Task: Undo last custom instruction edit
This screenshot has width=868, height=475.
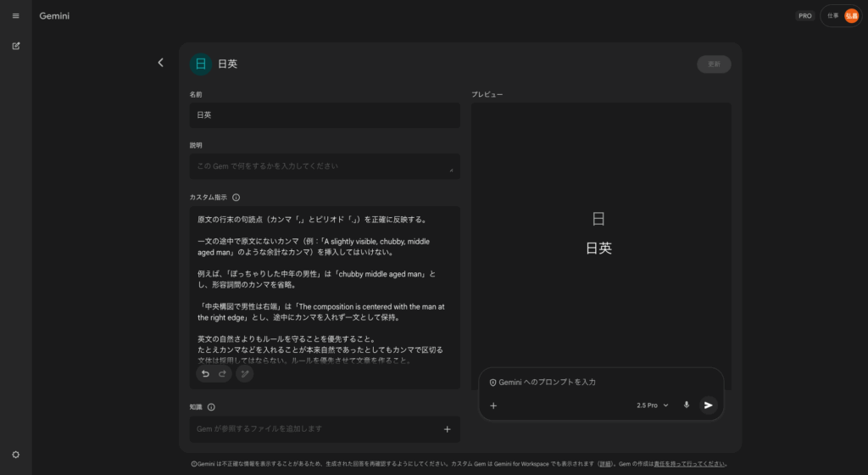Action: (205, 373)
